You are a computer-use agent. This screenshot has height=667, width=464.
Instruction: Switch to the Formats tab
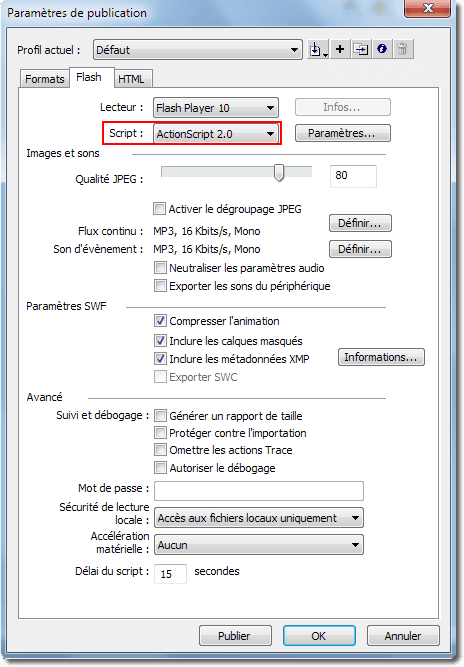click(45, 79)
